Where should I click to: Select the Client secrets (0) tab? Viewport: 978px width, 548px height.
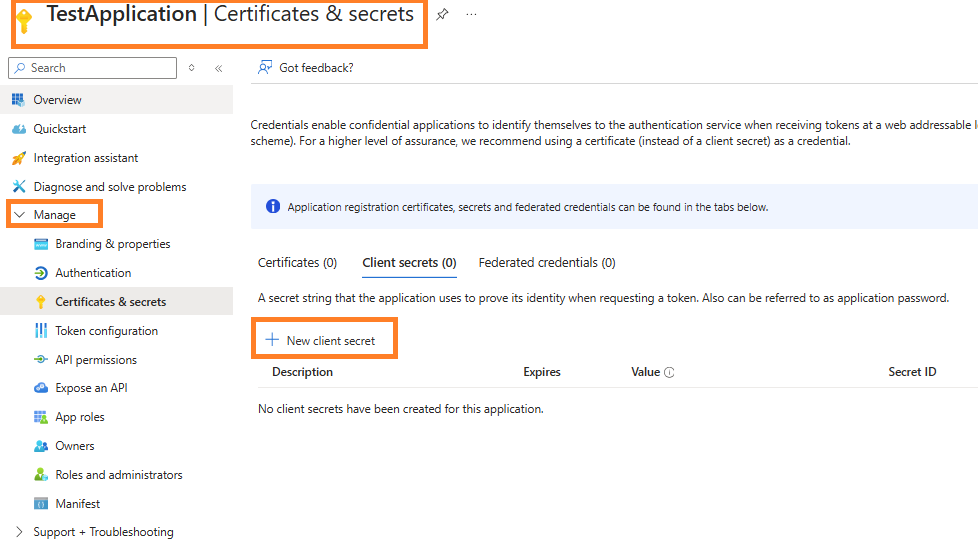click(x=409, y=262)
